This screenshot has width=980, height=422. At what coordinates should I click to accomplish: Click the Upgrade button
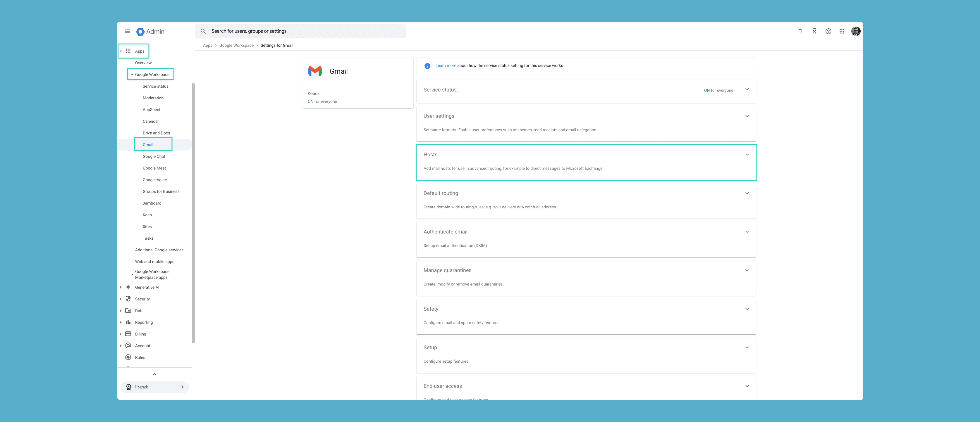point(155,387)
